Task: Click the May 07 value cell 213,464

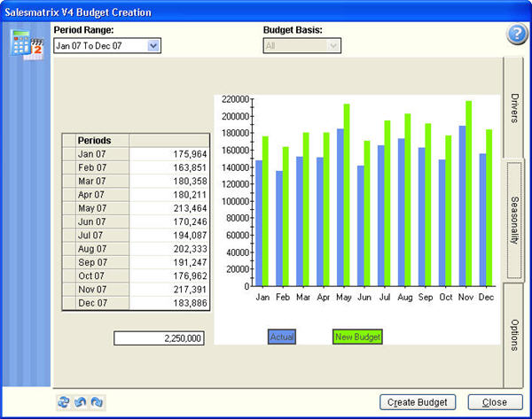Action: [169, 207]
